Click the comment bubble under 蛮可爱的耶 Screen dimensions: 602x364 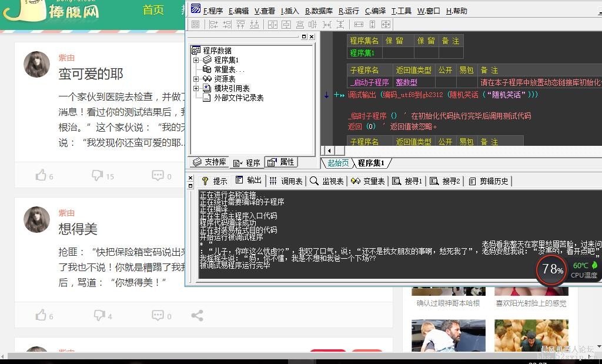point(158,175)
